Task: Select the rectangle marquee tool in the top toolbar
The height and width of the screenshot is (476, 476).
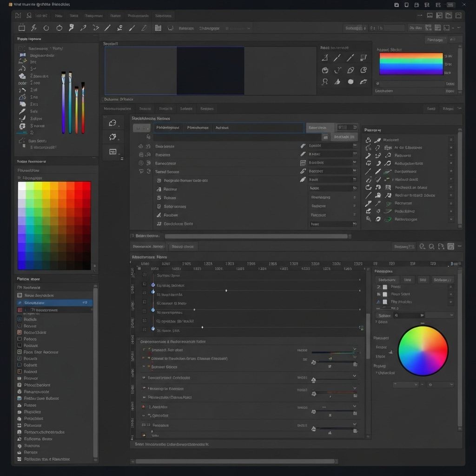Action: 21,28
